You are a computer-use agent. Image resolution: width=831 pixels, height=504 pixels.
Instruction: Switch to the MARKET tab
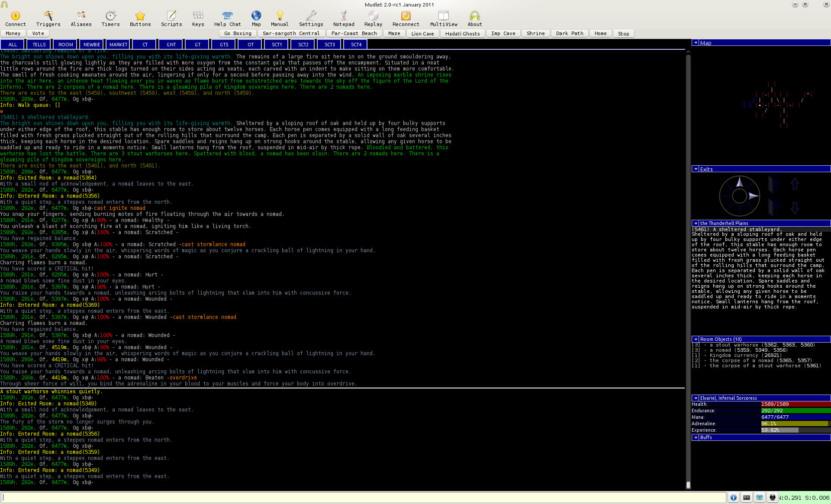click(118, 44)
